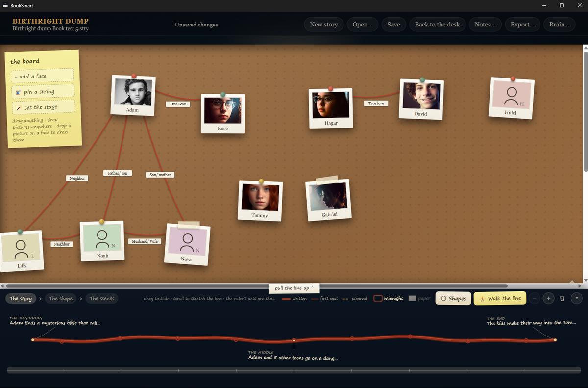Zoom in the story line with plus

tap(548, 298)
